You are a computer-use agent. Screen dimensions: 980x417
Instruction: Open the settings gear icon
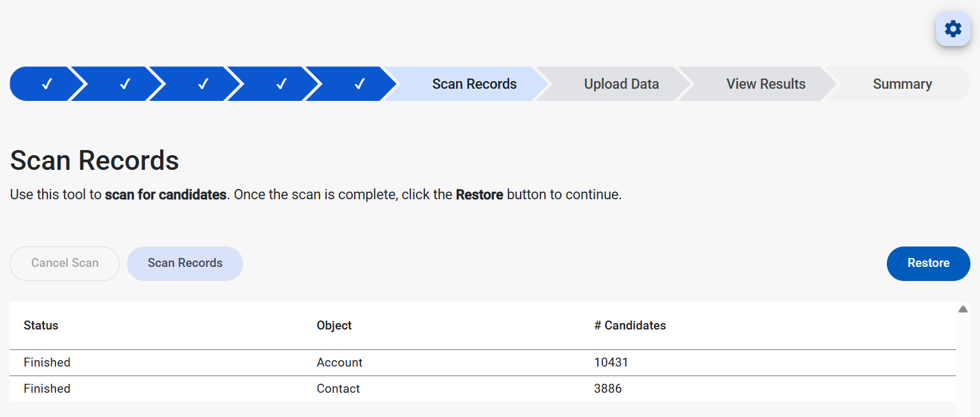(x=953, y=29)
